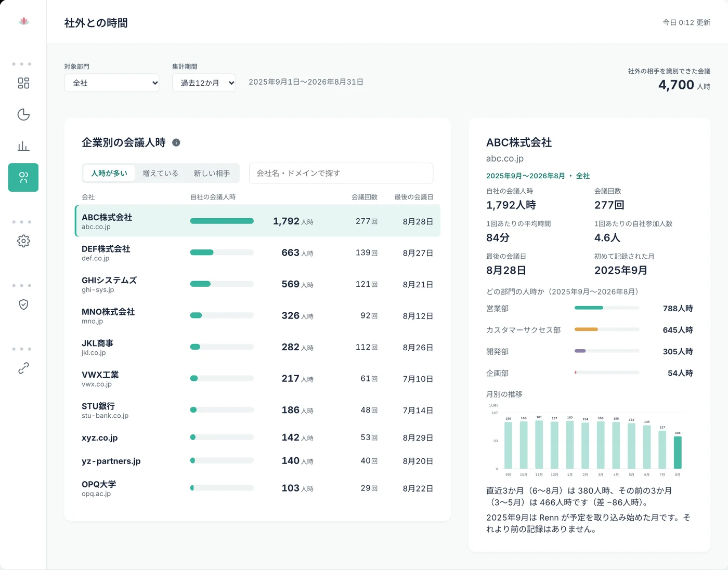Image resolution: width=728 pixels, height=570 pixels.
Task: Select the STU銀行 row
Action: (257, 410)
